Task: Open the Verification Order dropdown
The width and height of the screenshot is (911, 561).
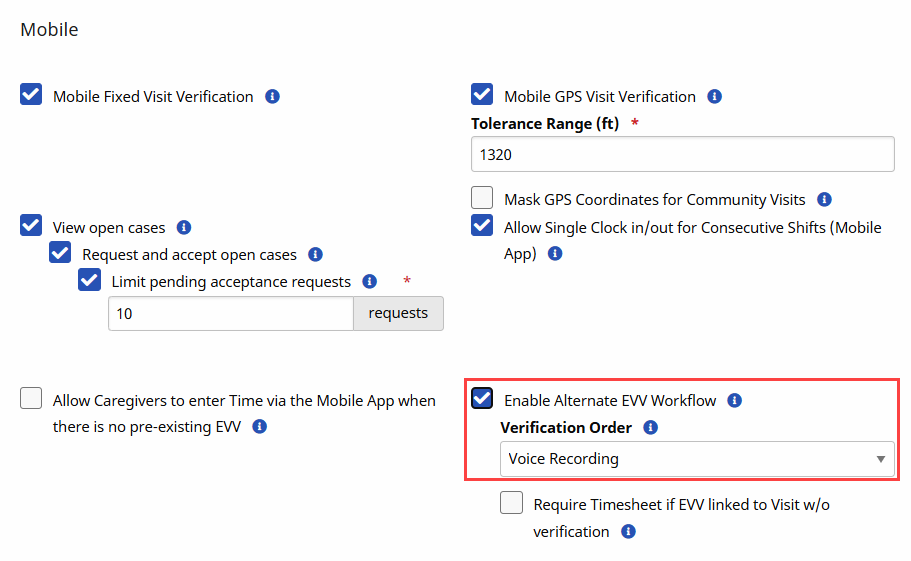Action: [x=695, y=459]
